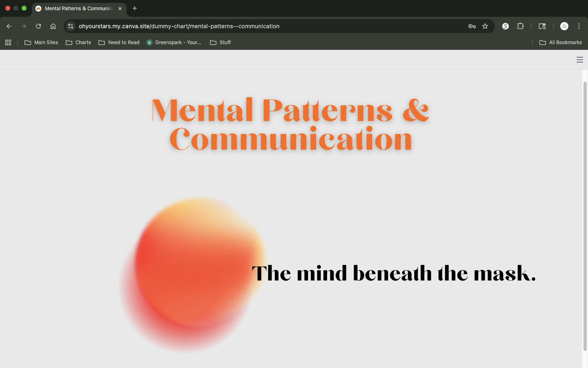
Task: Click the Mental Patterns & Communication heading
Action: click(x=290, y=124)
